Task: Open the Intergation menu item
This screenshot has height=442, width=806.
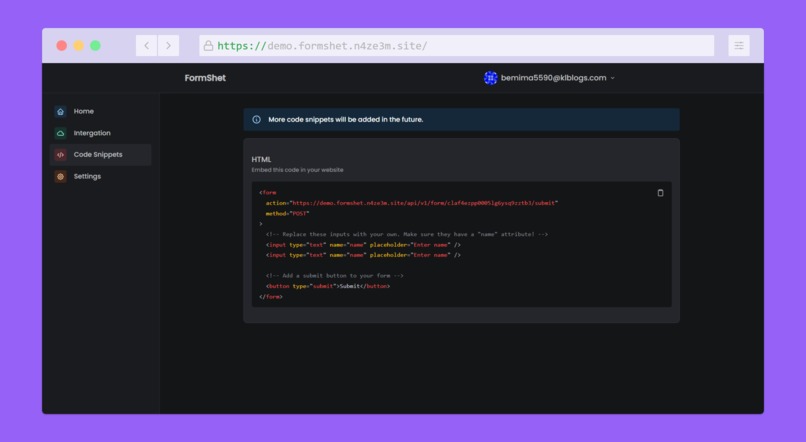Action: 101,133
